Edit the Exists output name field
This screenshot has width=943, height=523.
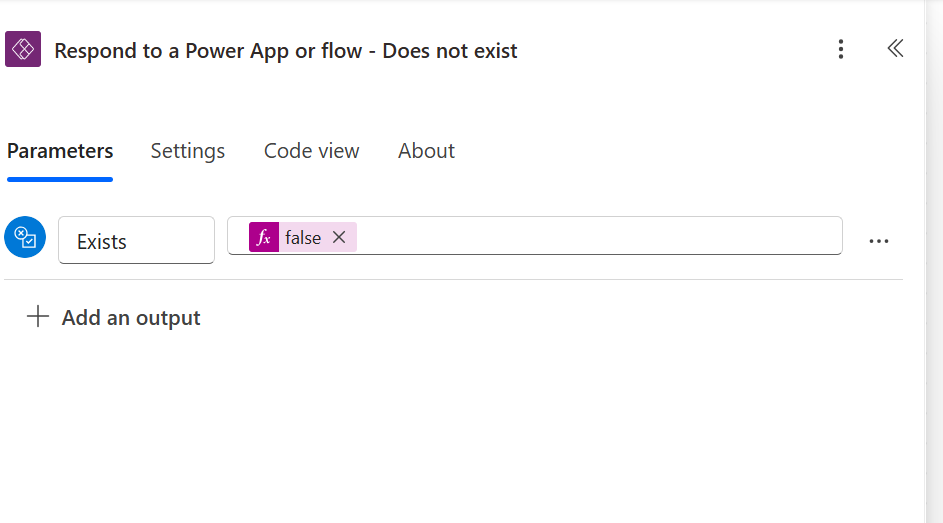137,240
